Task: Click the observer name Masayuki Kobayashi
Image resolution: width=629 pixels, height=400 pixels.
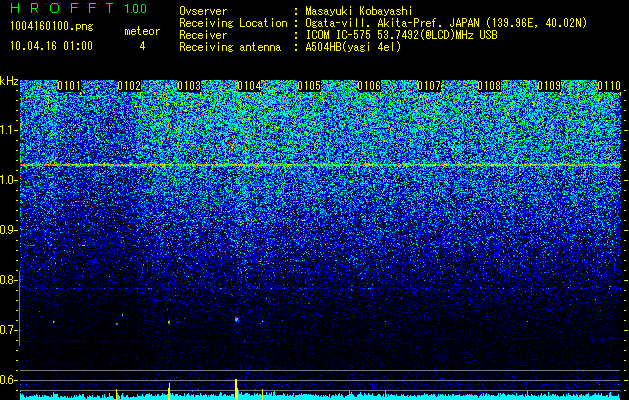Action: 359,11
